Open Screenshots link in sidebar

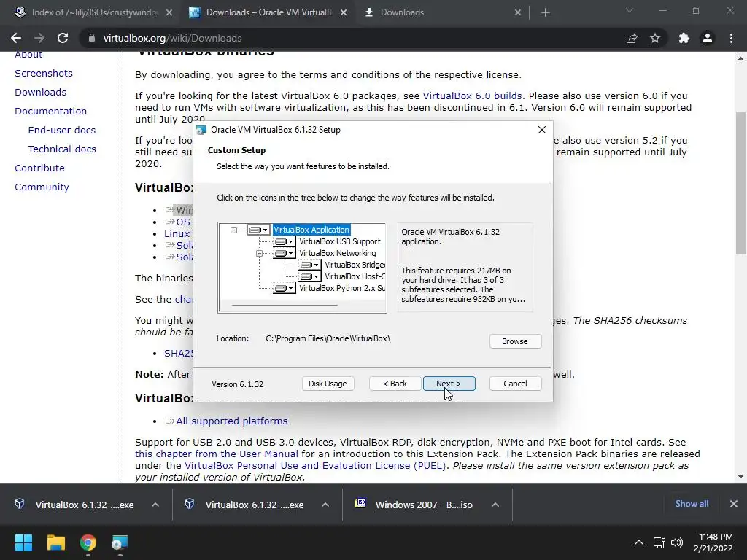point(44,73)
